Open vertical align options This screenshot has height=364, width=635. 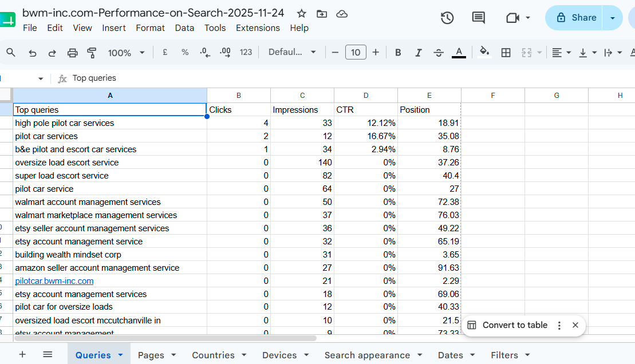pyautogui.click(x=588, y=53)
